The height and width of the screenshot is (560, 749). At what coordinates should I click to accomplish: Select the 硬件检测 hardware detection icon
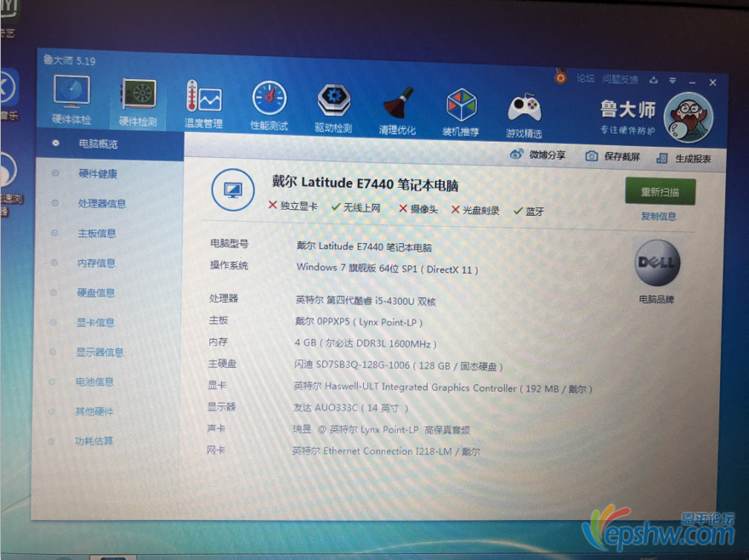coord(138,102)
